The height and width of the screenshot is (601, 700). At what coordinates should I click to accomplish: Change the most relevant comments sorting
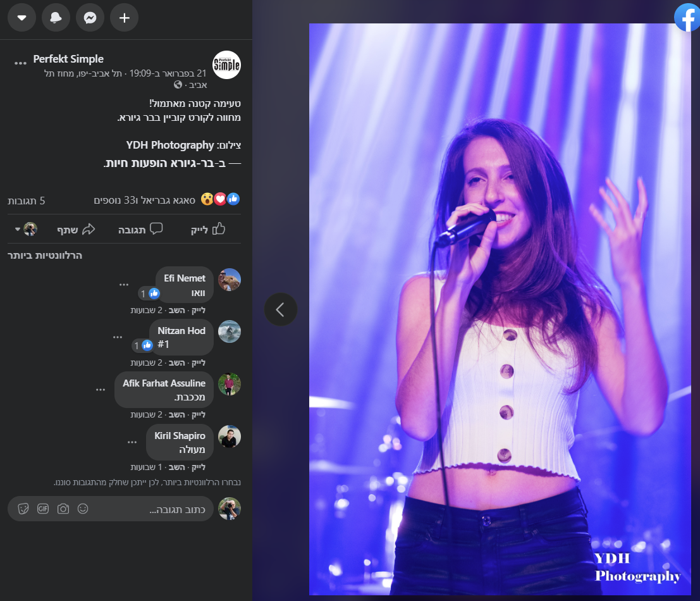[45, 256]
